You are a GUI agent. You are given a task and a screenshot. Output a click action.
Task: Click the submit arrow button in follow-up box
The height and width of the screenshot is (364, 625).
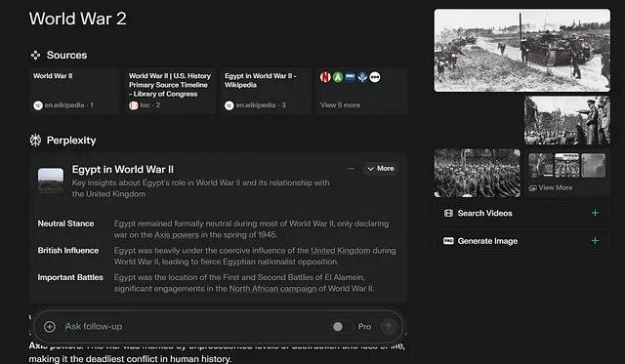[389, 327]
